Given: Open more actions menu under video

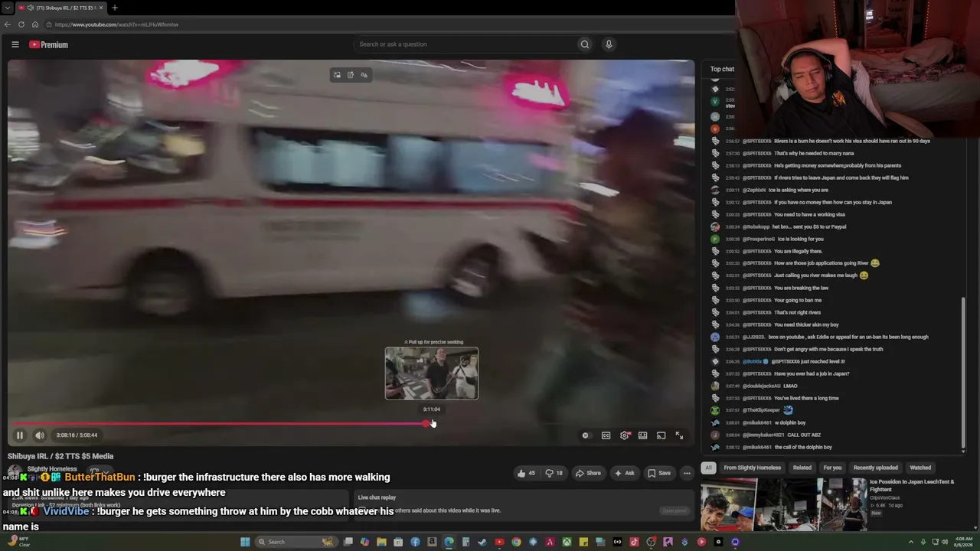Looking at the screenshot, I should [687, 473].
